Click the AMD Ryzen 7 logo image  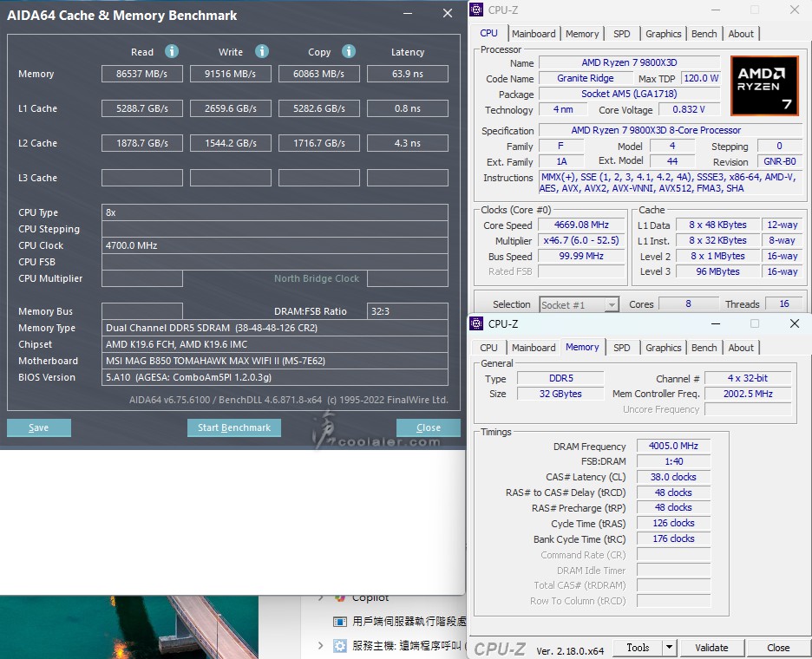click(764, 86)
